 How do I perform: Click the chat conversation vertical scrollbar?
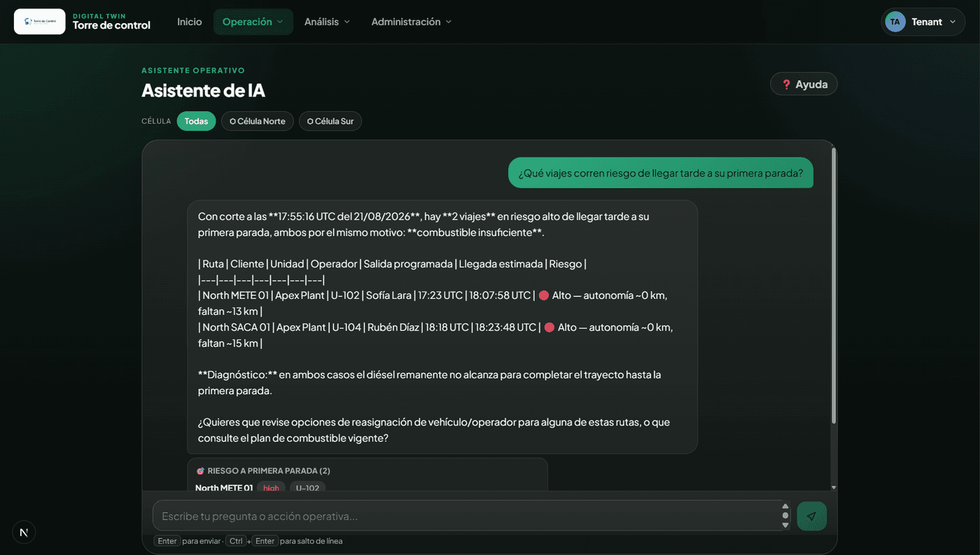coord(833,286)
